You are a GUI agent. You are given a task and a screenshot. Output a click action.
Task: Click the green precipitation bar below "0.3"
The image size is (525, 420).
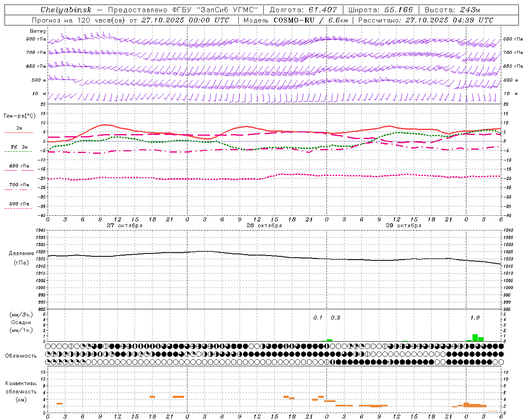(329, 340)
